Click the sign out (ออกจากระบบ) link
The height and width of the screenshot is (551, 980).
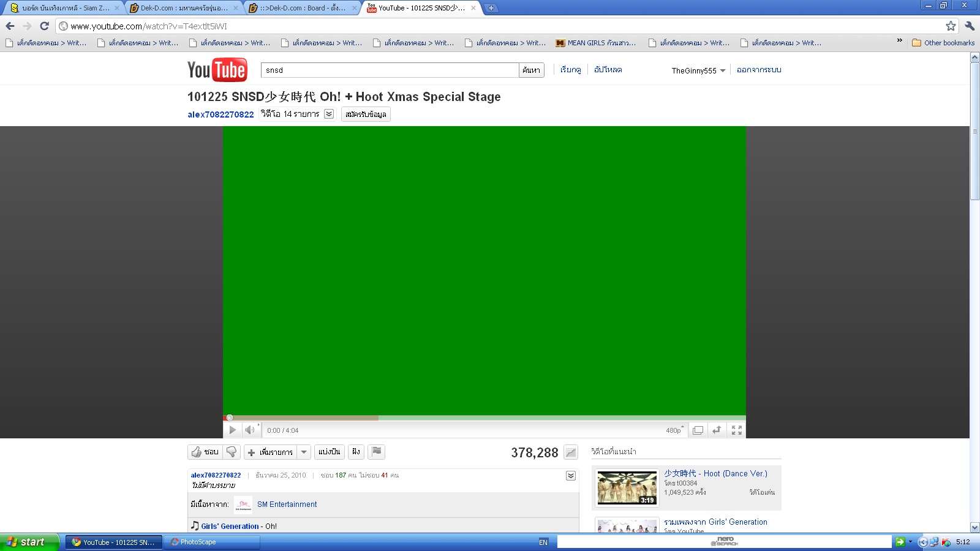pyautogui.click(x=759, y=70)
